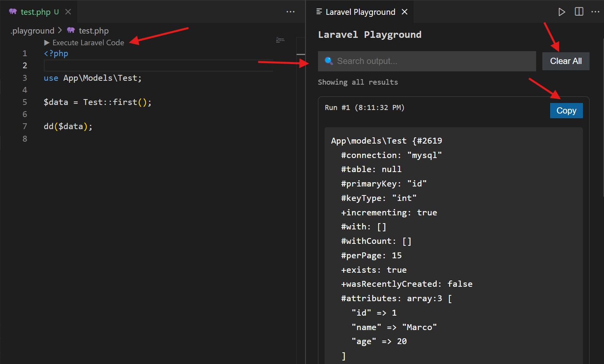This screenshot has height=364, width=604.
Task: Click the magnifier icon in search field
Action: 328,61
